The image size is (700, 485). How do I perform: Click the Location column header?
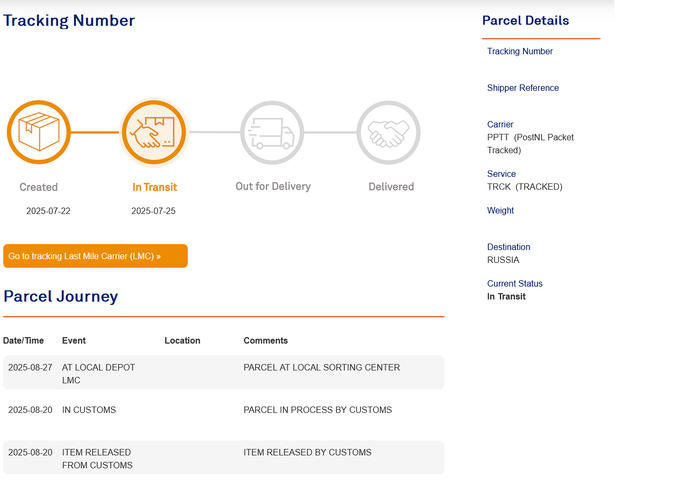point(182,341)
